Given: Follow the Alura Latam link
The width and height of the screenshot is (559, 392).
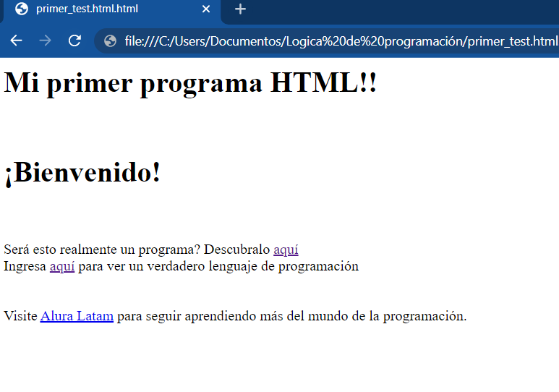Looking at the screenshot, I should click(77, 316).
